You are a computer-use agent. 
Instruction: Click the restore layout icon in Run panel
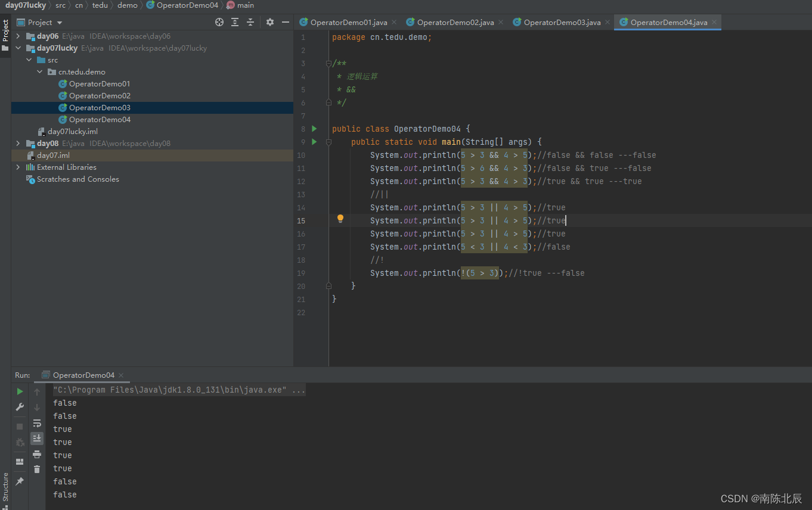click(x=20, y=462)
